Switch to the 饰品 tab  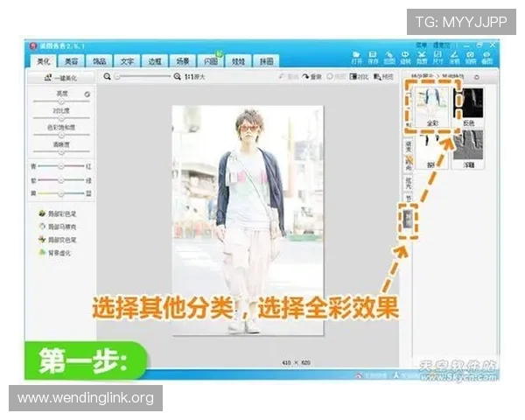(x=99, y=61)
